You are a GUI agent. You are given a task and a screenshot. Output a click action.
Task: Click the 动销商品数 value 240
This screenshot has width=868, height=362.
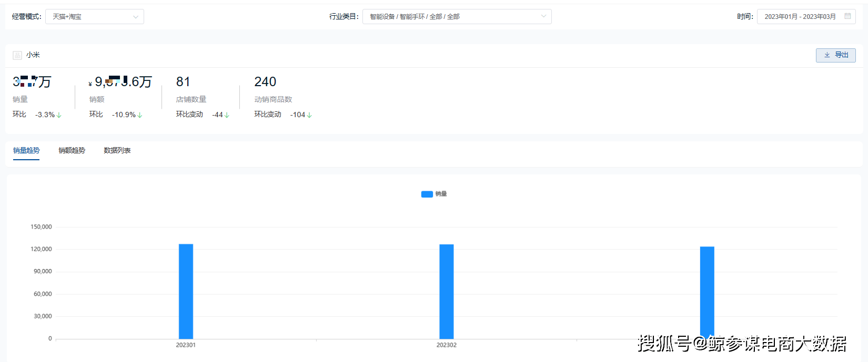(x=265, y=82)
